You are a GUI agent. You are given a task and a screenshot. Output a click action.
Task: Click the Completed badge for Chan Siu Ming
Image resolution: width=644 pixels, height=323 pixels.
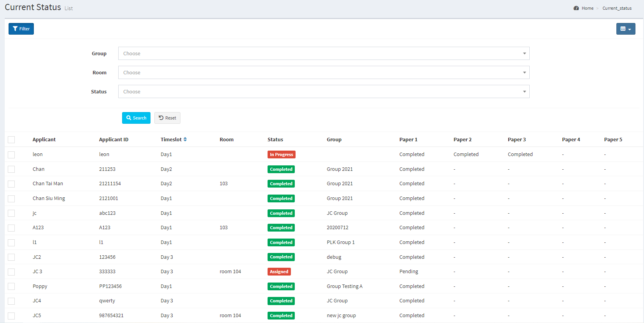pos(281,198)
